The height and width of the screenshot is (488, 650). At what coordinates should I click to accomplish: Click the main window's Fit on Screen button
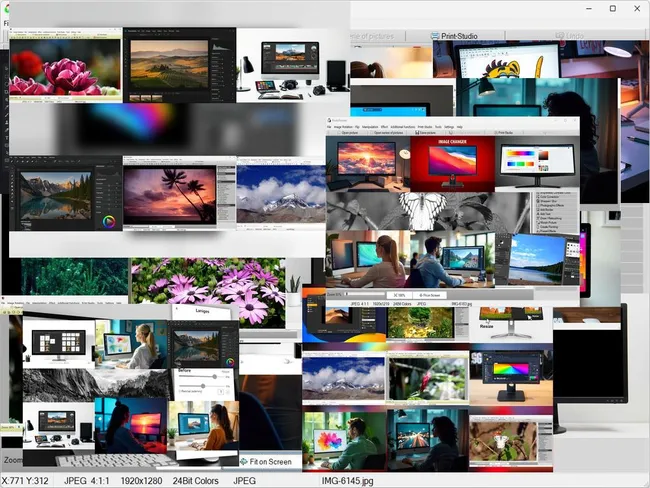pyautogui.click(x=267, y=461)
